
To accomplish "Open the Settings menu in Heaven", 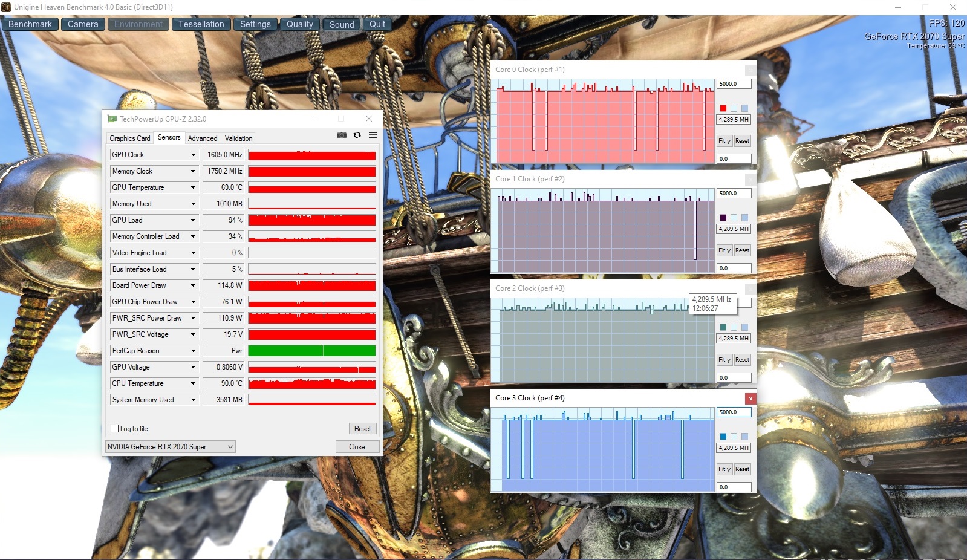I will click(255, 24).
